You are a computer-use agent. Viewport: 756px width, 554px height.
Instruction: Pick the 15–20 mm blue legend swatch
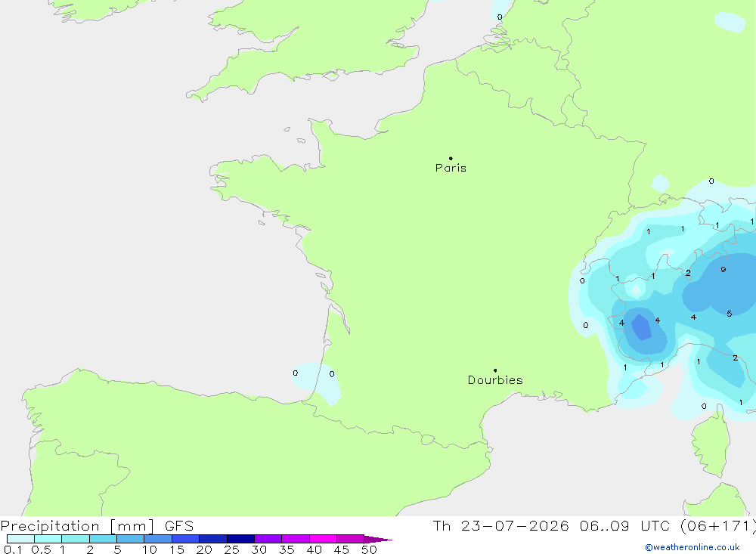coord(185,539)
